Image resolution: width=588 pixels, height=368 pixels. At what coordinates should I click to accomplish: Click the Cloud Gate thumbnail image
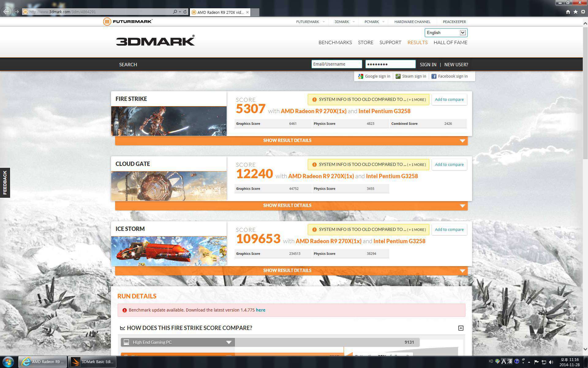point(169,186)
